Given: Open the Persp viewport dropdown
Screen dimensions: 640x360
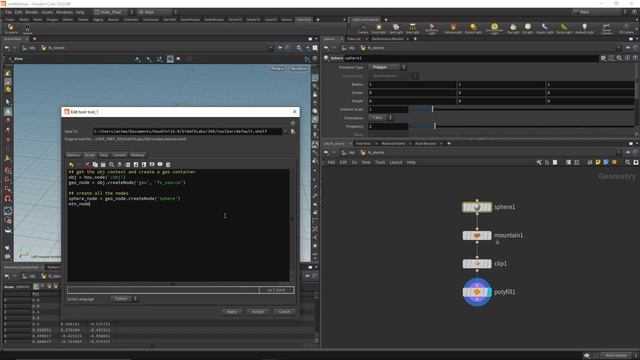Looking at the screenshot, I should pos(277,69).
